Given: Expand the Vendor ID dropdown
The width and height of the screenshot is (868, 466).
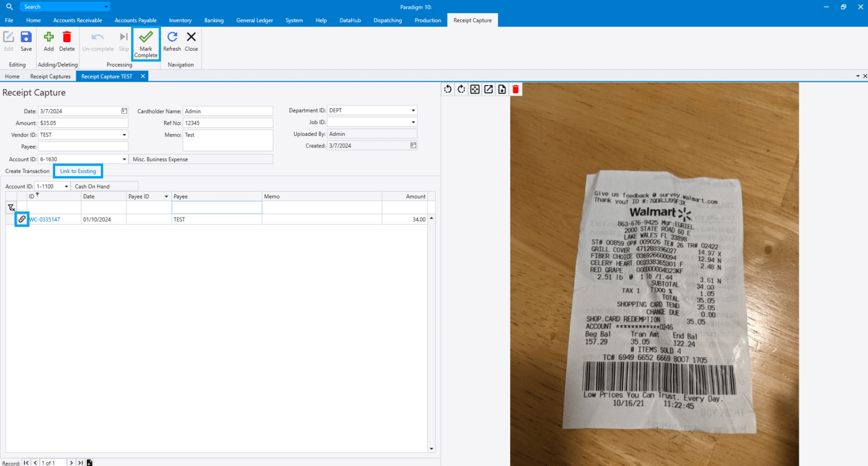Looking at the screenshot, I should click(124, 134).
